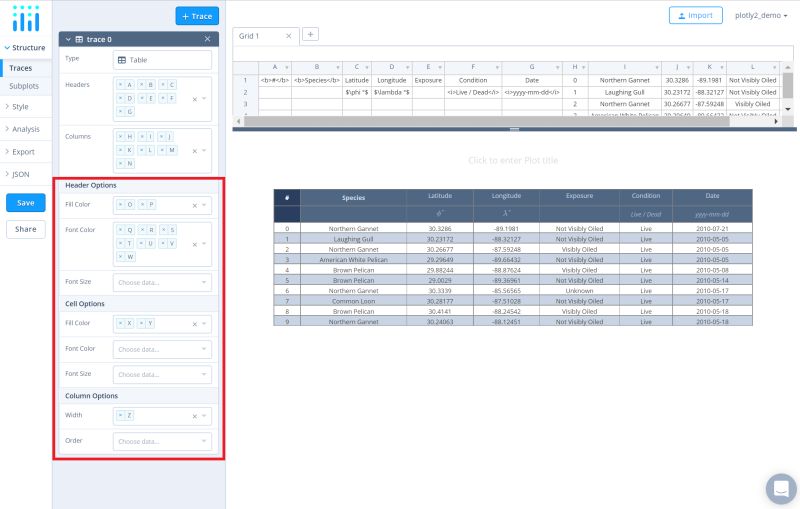The height and width of the screenshot is (509, 800).
Task: Collapse the trace 0 panel
Action: point(68,39)
